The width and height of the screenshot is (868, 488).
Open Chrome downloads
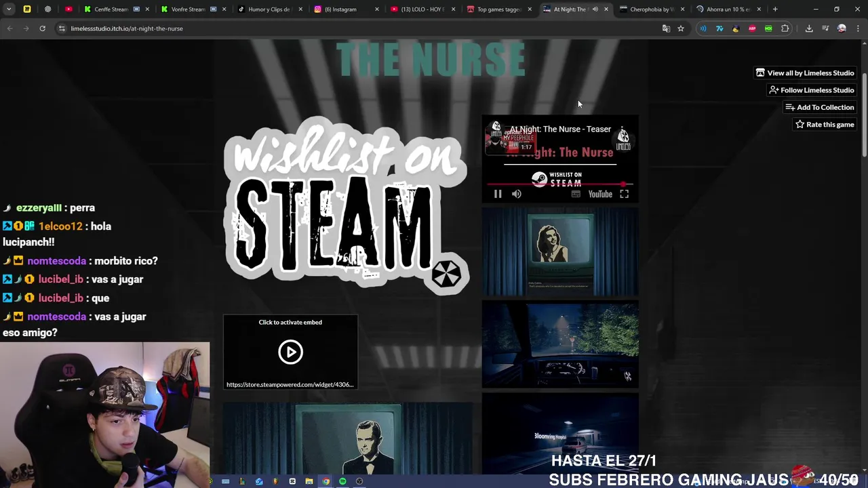click(809, 28)
